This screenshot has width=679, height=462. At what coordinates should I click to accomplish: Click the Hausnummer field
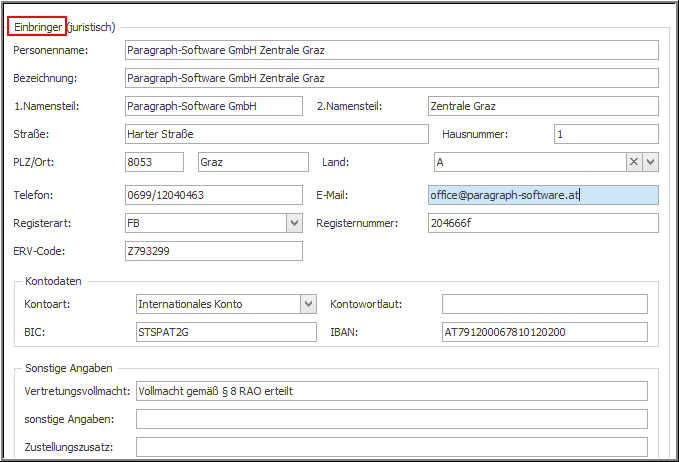coord(606,134)
